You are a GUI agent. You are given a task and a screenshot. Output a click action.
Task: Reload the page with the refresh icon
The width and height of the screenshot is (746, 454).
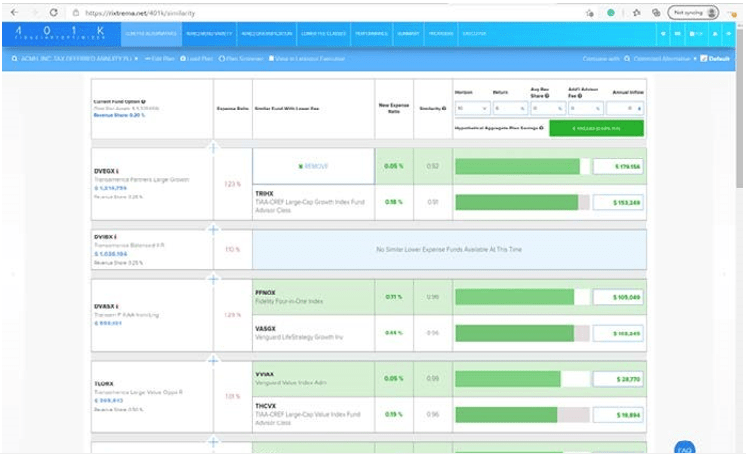[x=50, y=12]
